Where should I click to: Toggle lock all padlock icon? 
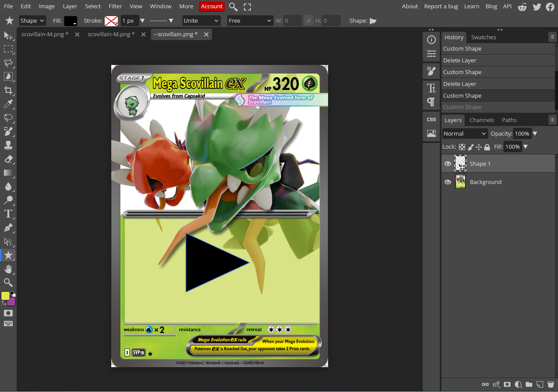click(x=487, y=147)
